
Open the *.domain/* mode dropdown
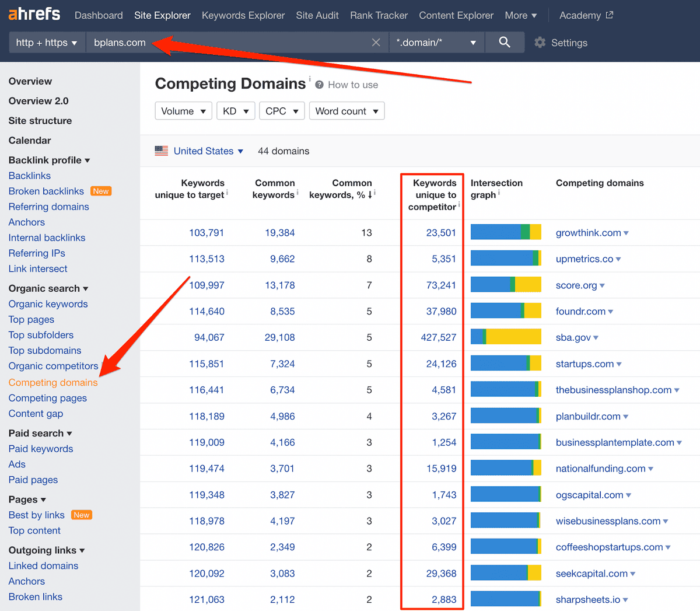[437, 43]
